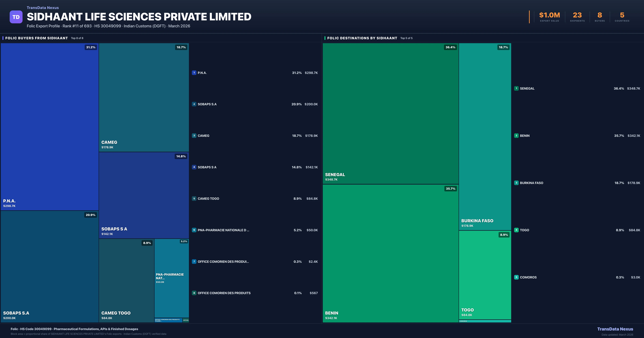Click badge 4 beside TOGO in destinations list
Screen dimensions: 644x338
point(516,230)
